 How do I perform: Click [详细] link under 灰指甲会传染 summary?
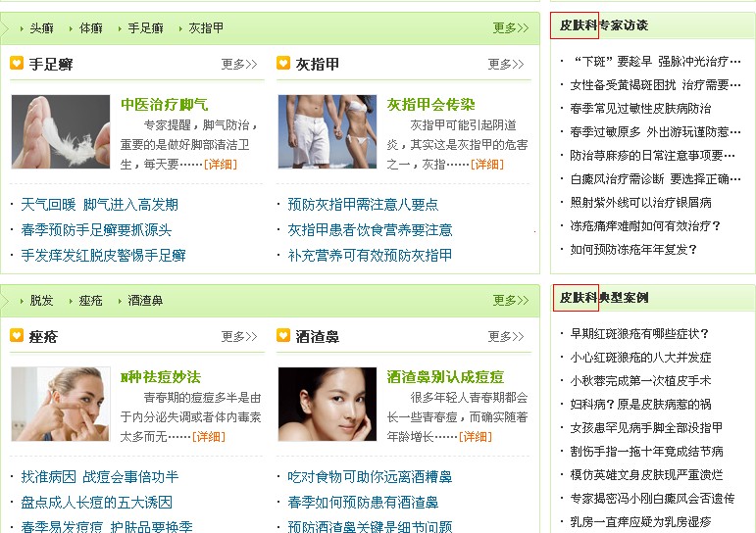tap(487, 165)
